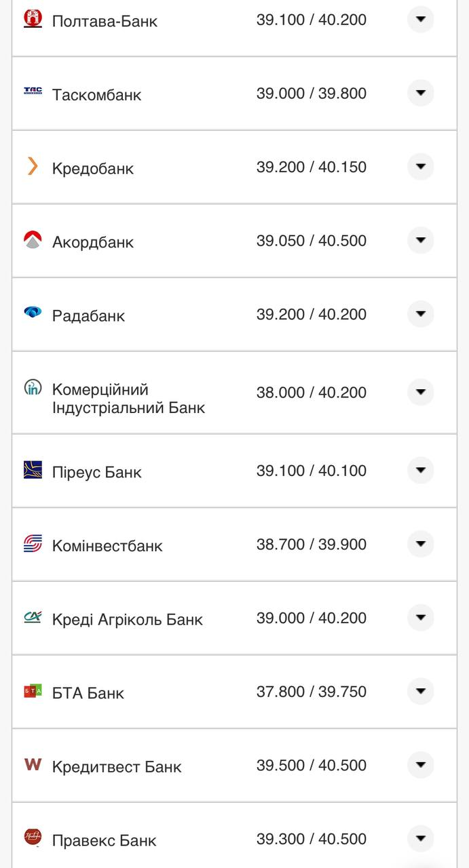Expand the Таскомбанк row arrow

tap(420, 93)
